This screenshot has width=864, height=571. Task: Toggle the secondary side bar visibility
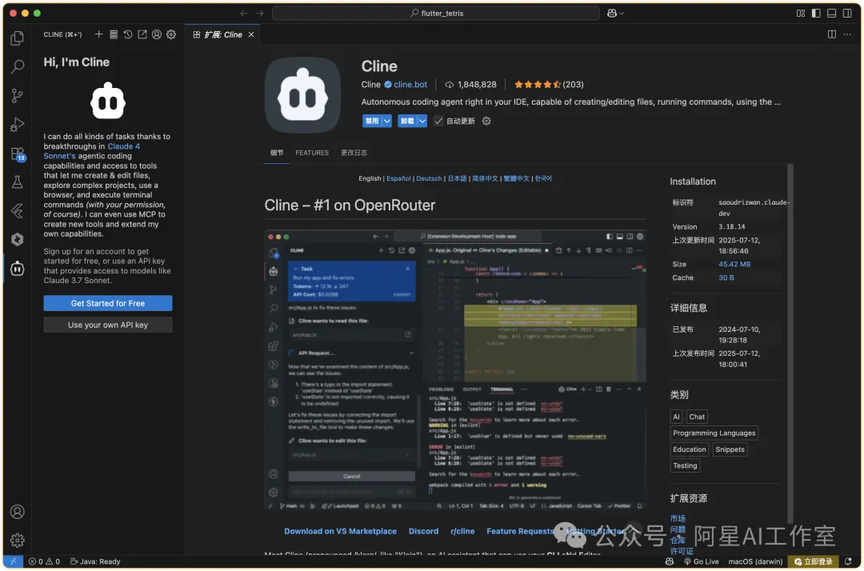[x=847, y=13]
